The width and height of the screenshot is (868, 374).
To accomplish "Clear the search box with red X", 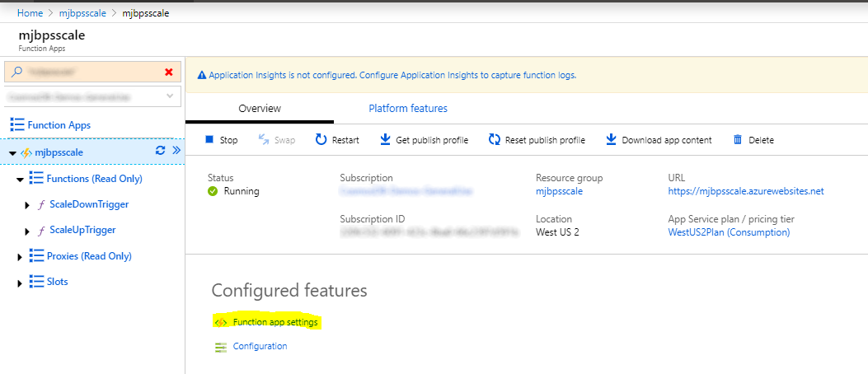I will point(169,72).
